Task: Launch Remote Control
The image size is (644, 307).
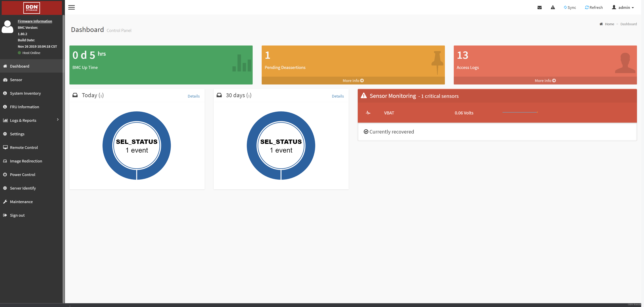Action: (24, 147)
